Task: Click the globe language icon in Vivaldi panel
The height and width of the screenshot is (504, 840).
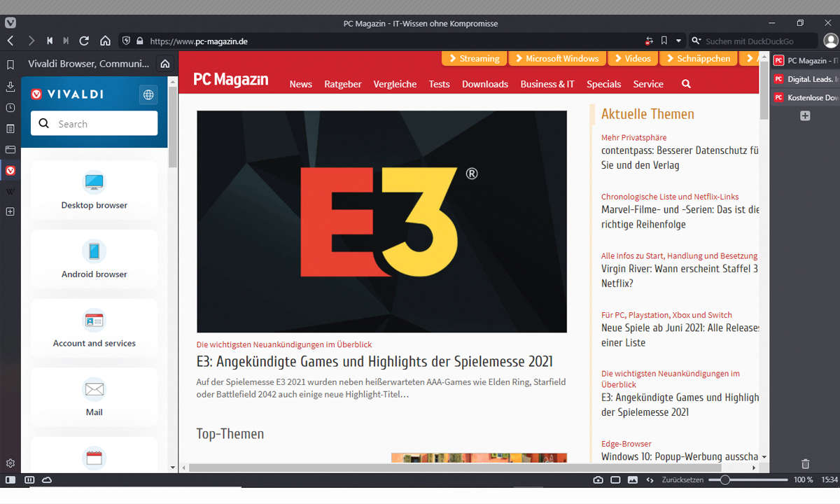Action: (x=148, y=94)
